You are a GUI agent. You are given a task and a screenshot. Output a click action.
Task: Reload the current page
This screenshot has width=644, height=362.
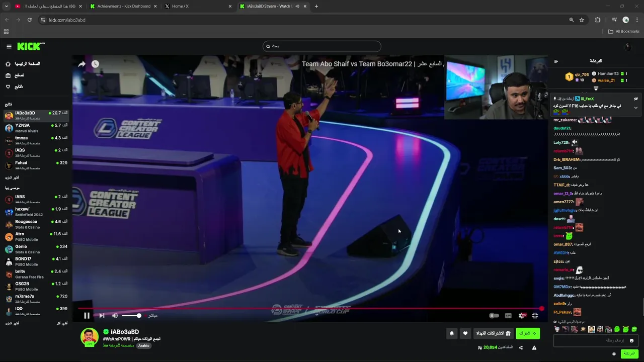29,20
